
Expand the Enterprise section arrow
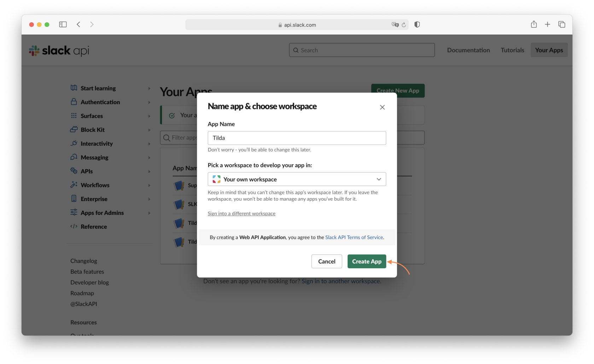(149, 199)
